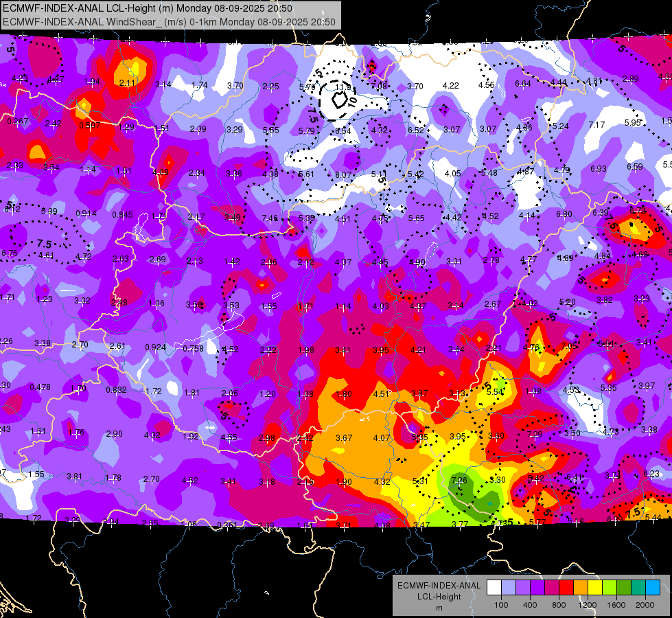Pick the yellow legend color swatch
The width and height of the screenshot is (672, 618).
[595, 588]
